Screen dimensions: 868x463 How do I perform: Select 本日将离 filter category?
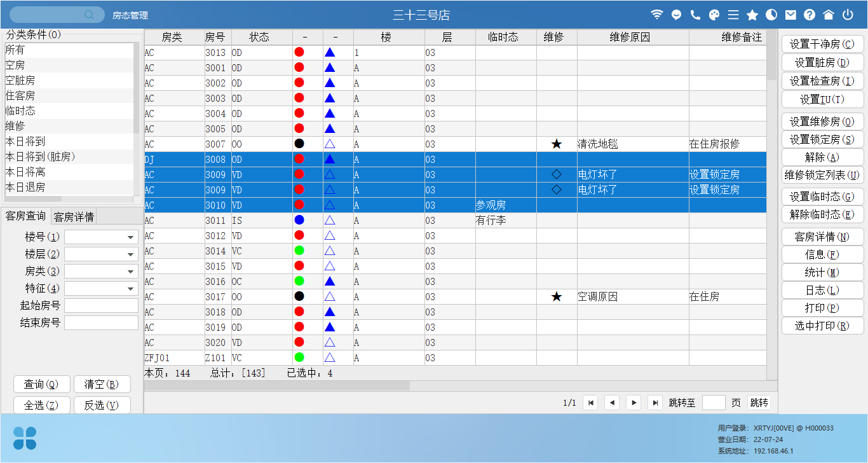68,172
